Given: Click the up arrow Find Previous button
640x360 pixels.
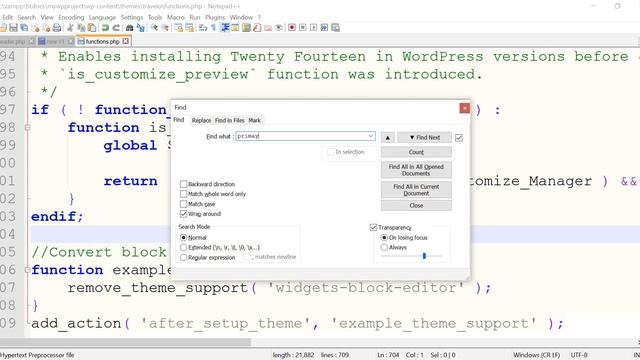Looking at the screenshot, I should coord(388,138).
